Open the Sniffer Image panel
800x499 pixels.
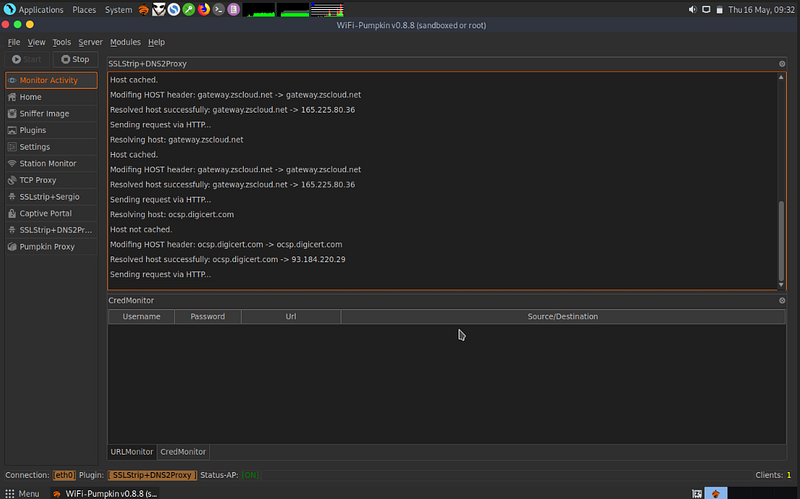coord(51,114)
